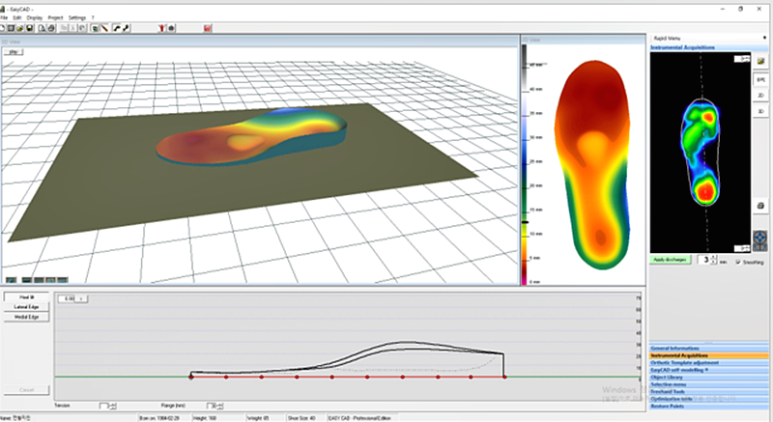Click the 2D insole heat map view

[x=592, y=165]
